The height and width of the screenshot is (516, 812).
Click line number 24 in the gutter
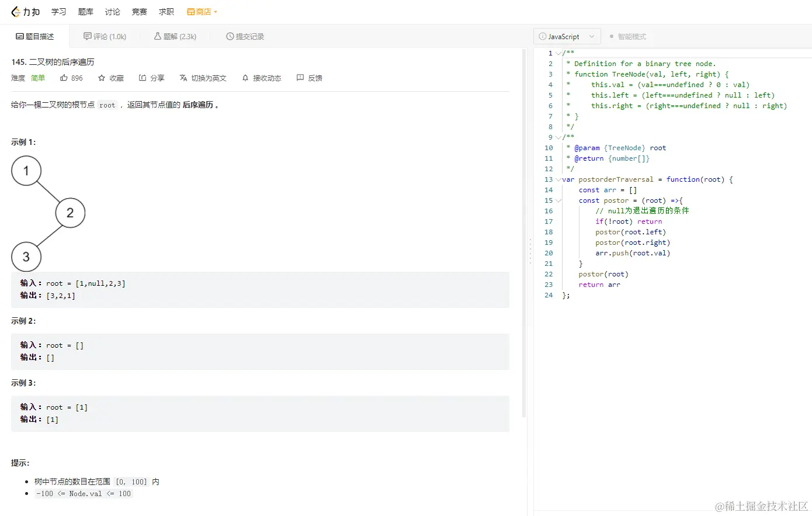tap(549, 295)
